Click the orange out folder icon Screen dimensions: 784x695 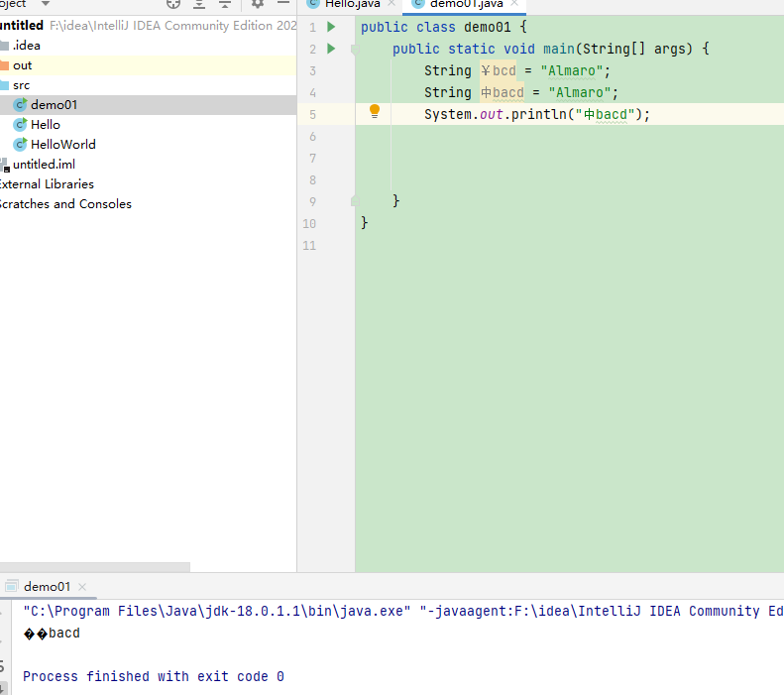tap(4, 65)
